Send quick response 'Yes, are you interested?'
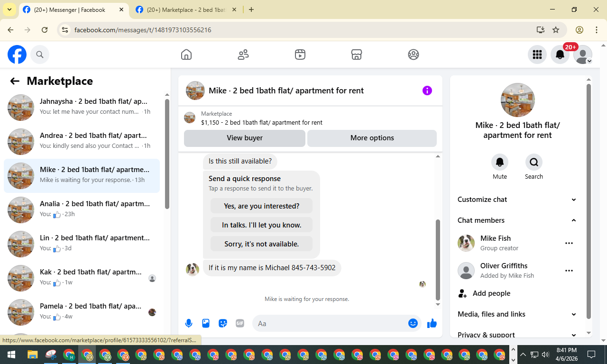The image size is (607, 364). [x=262, y=206]
